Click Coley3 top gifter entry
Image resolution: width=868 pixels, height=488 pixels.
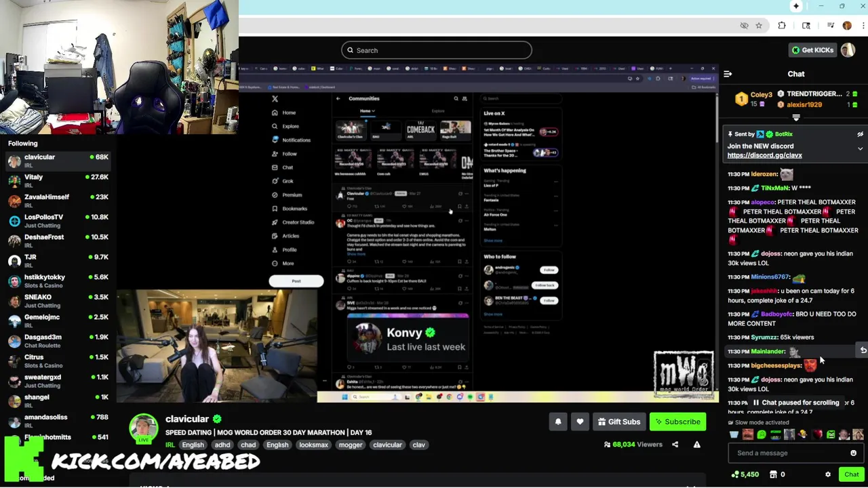point(754,99)
